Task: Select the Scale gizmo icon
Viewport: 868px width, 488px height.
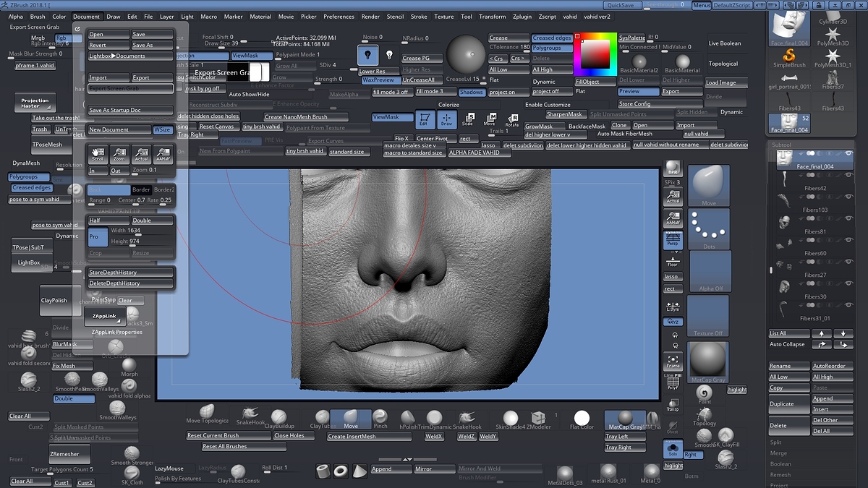Action: (468, 120)
